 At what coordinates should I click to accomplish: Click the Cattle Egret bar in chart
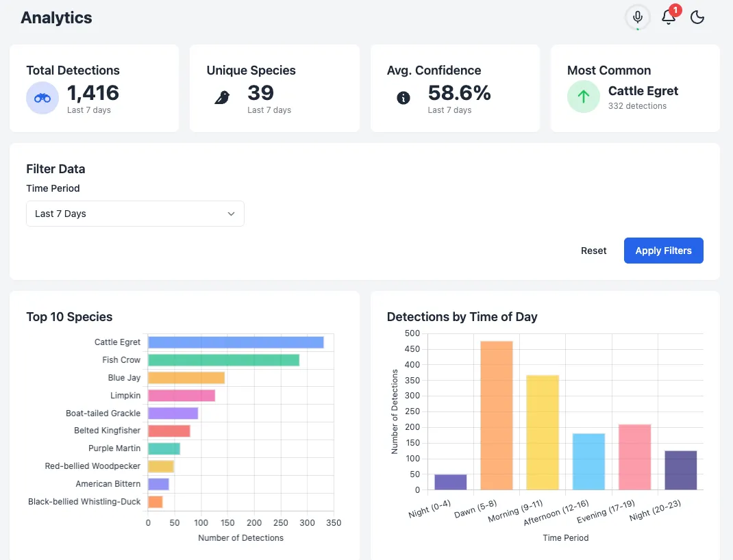point(236,342)
